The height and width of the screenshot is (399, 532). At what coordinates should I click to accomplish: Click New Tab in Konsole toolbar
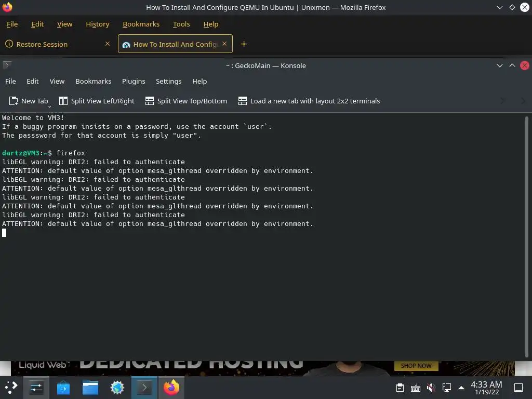coord(29,101)
